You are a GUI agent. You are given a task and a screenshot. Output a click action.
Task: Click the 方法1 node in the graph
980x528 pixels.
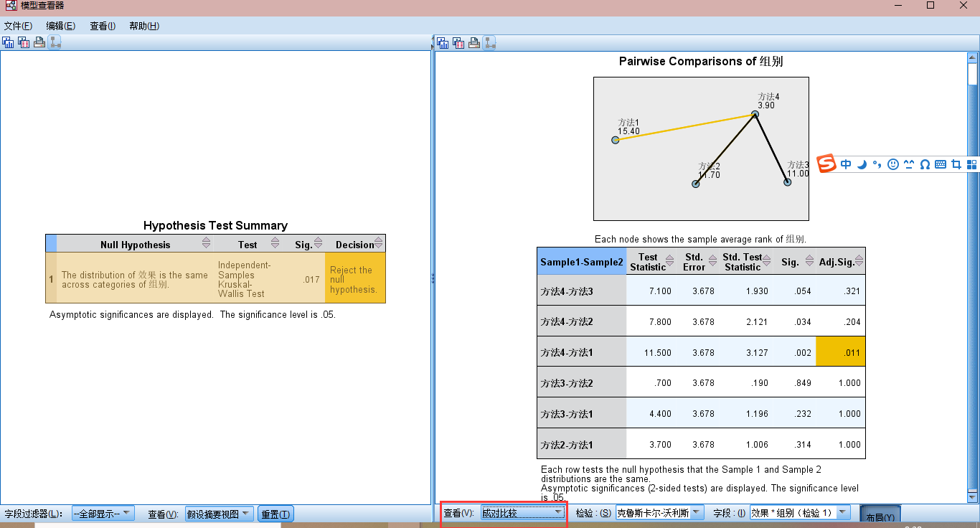[x=616, y=140]
